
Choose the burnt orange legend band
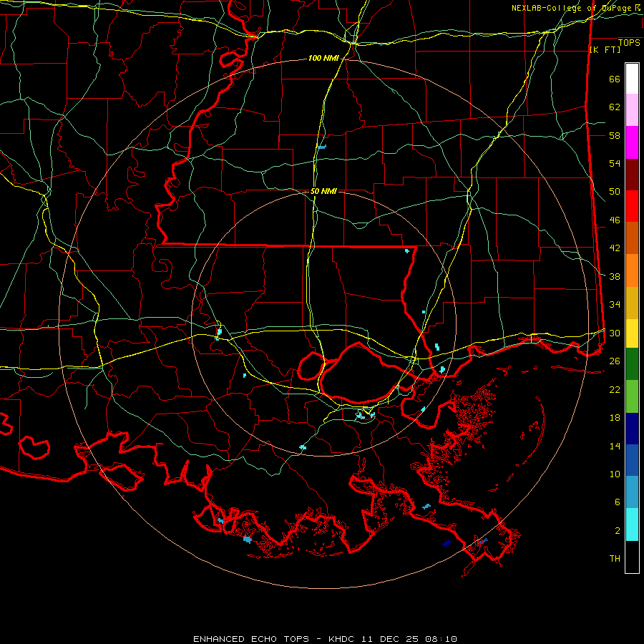click(632, 238)
